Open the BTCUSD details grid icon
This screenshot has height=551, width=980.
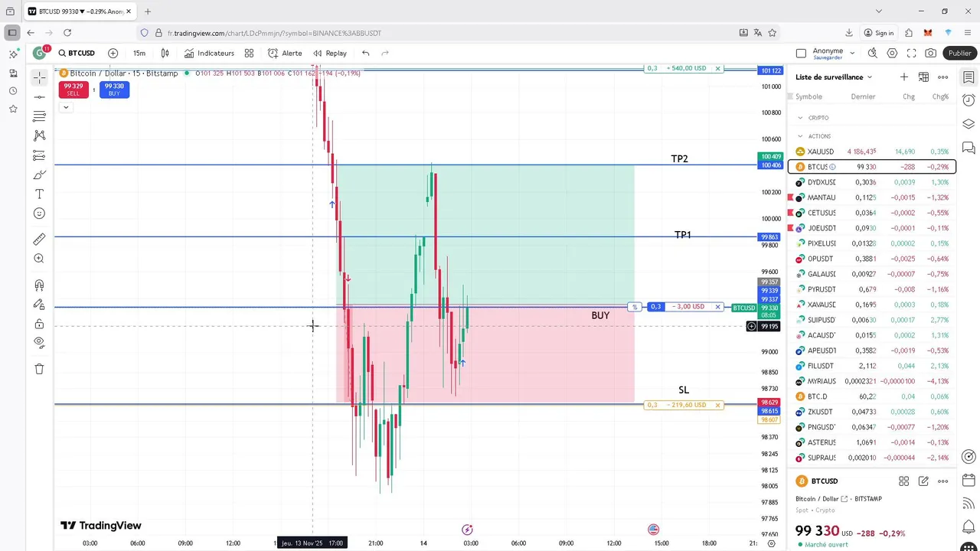pos(904,481)
